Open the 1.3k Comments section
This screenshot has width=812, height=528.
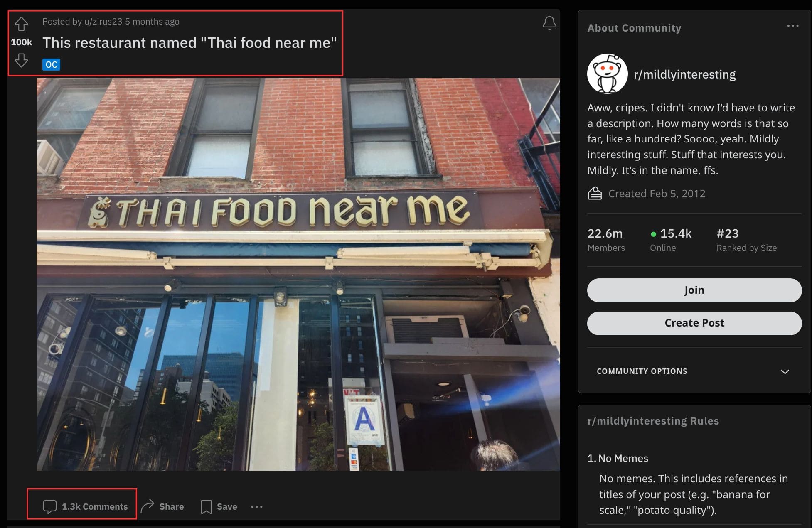point(85,506)
